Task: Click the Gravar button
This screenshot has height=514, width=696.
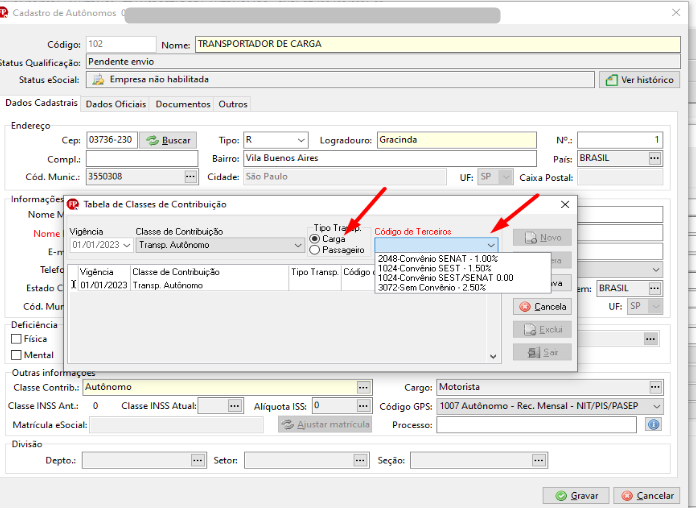Action: pos(576,495)
